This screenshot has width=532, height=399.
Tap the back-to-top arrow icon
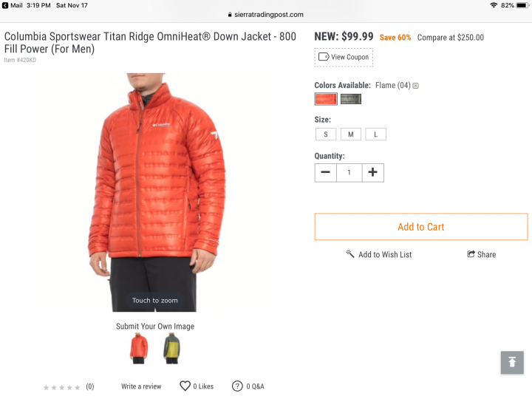[512, 362]
